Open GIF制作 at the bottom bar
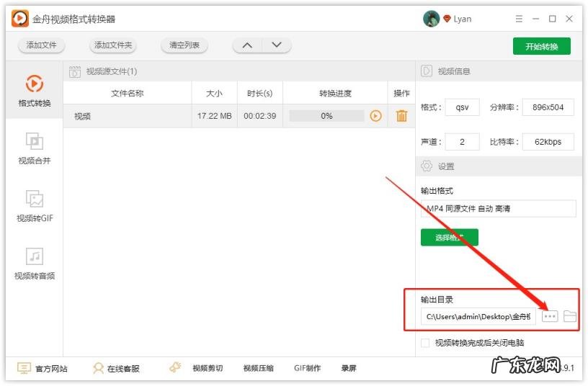588x386 pixels. tap(307, 369)
